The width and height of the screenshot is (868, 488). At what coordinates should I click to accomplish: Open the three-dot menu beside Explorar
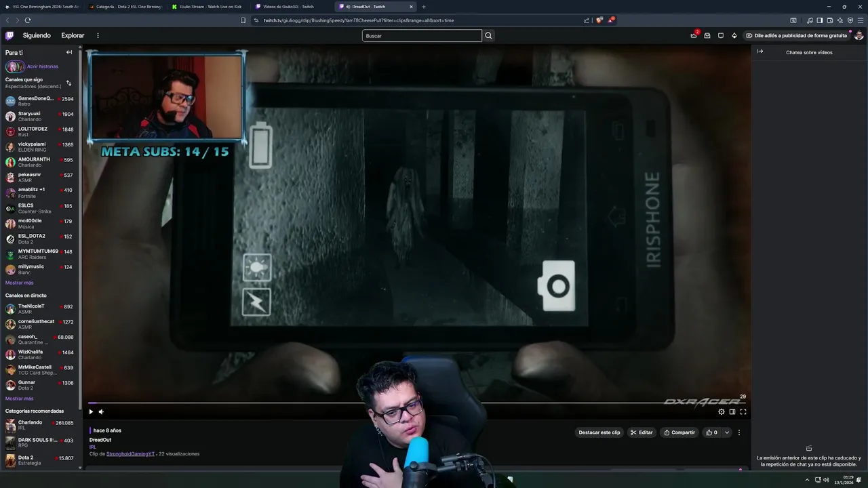[98, 35]
